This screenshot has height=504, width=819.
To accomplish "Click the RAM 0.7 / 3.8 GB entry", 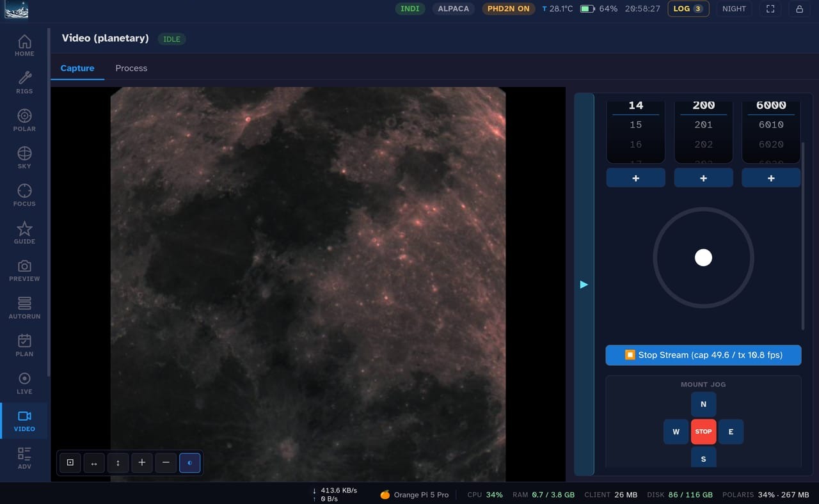I will 543,494.
